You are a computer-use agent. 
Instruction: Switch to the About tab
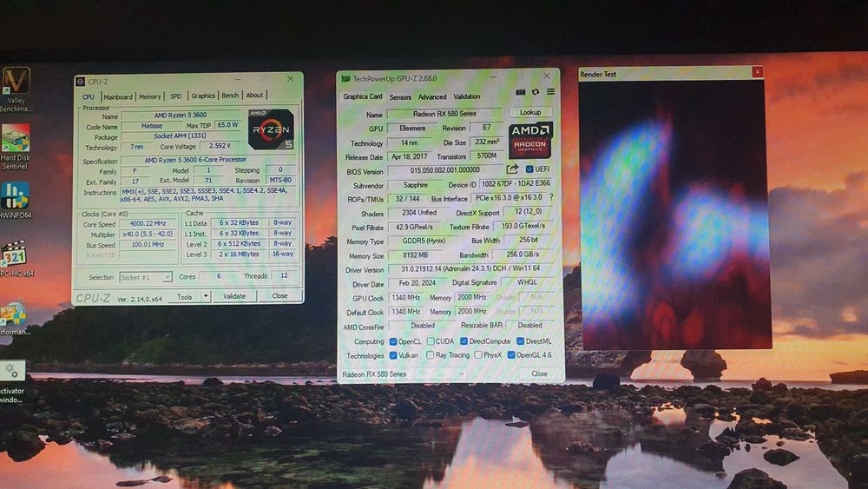click(x=254, y=96)
